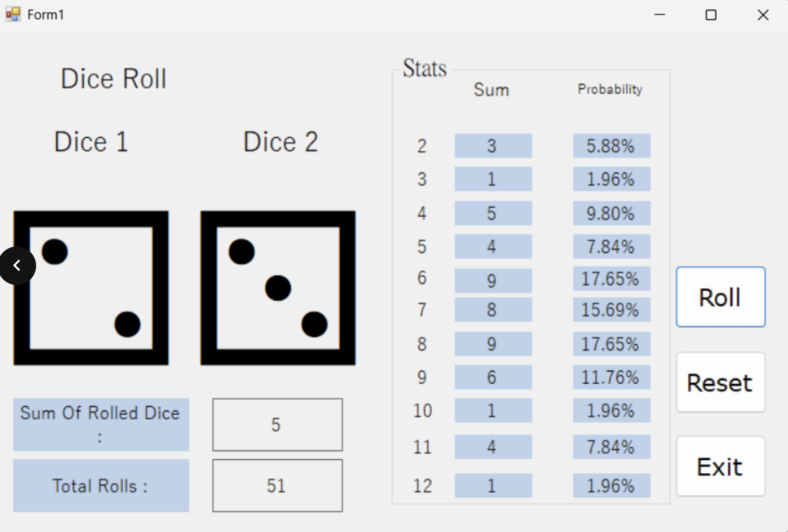Click the Dice 1 image
This screenshot has width=788, height=532.
coord(91,288)
